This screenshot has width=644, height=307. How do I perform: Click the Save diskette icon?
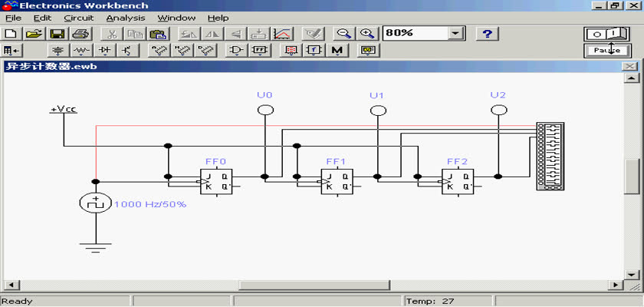point(57,34)
